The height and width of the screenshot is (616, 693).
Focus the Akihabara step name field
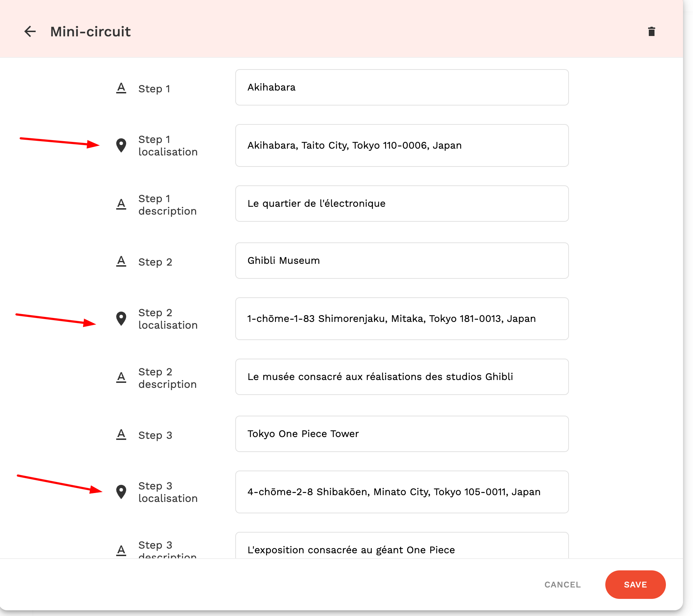pyautogui.click(x=402, y=87)
